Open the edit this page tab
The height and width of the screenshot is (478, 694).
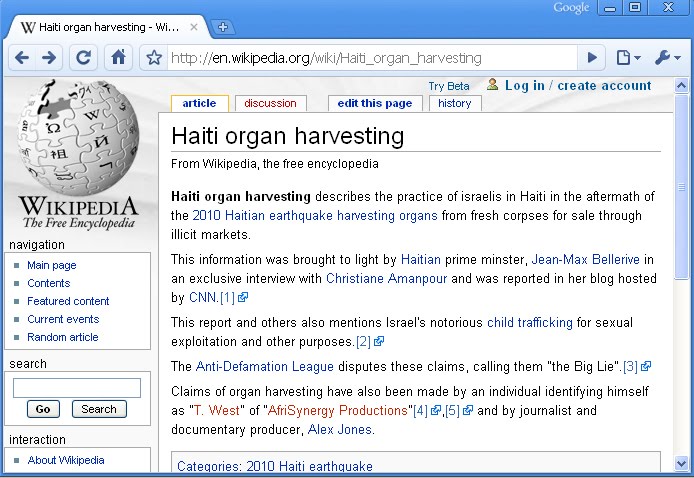[375, 103]
